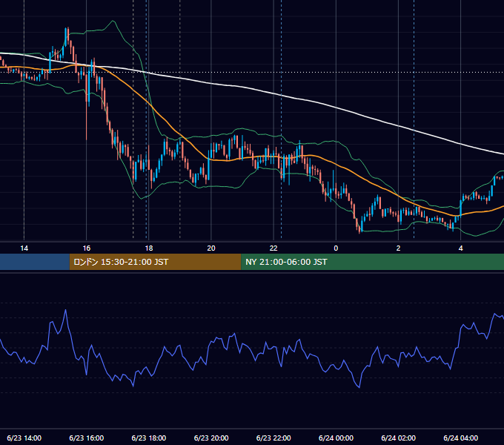The width and height of the screenshot is (504, 445).
Task: Click the 6/23 20:00 date label
Action: 211,438
